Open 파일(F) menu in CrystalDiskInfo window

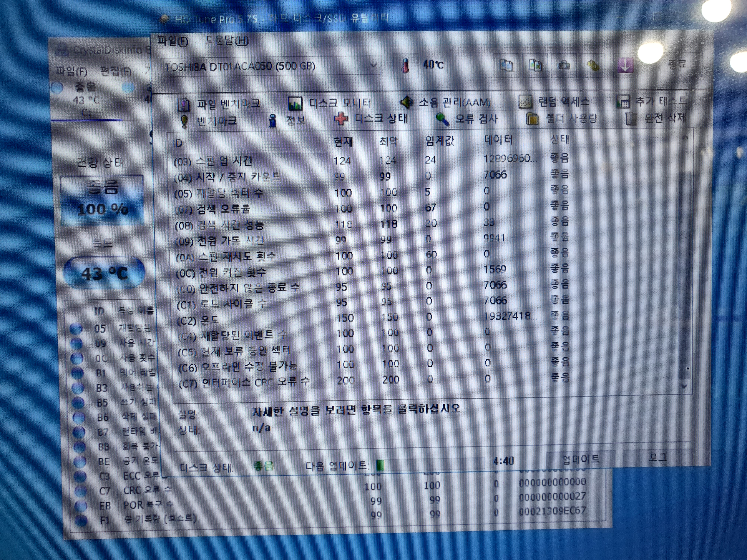click(71, 71)
